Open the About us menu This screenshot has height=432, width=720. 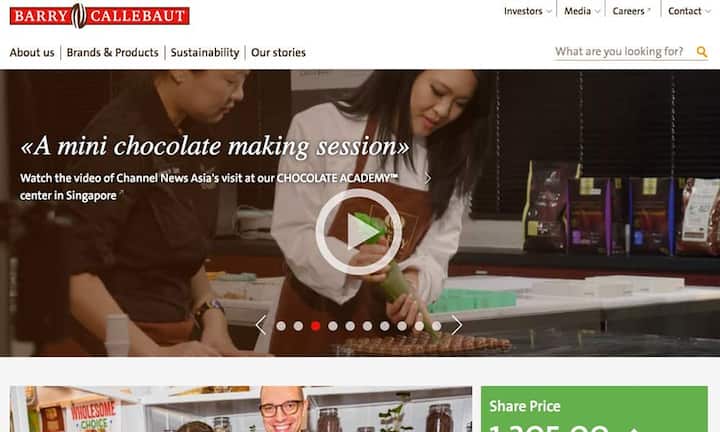click(x=32, y=52)
